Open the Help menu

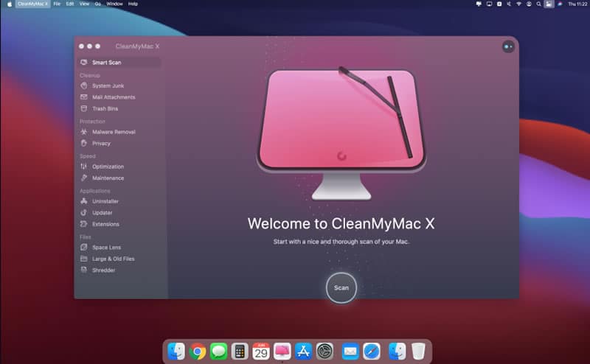click(x=133, y=4)
